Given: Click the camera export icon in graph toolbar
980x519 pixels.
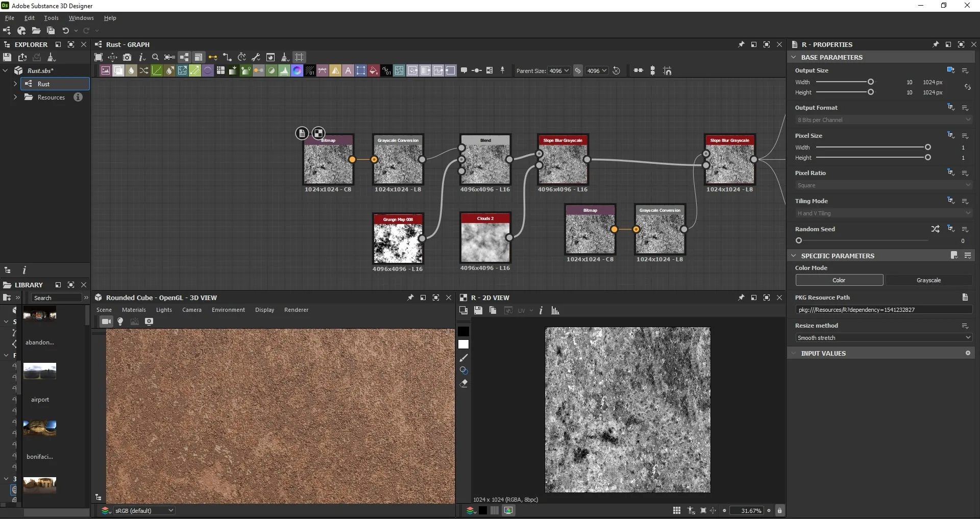Looking at the screenshot, I should (127, 57).
